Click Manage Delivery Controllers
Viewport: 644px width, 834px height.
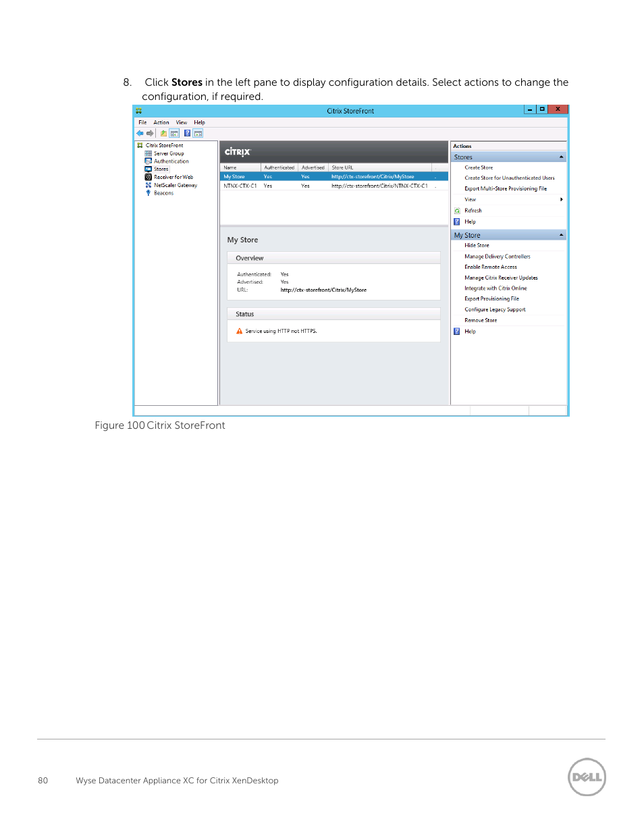click(x=498, y=257)
